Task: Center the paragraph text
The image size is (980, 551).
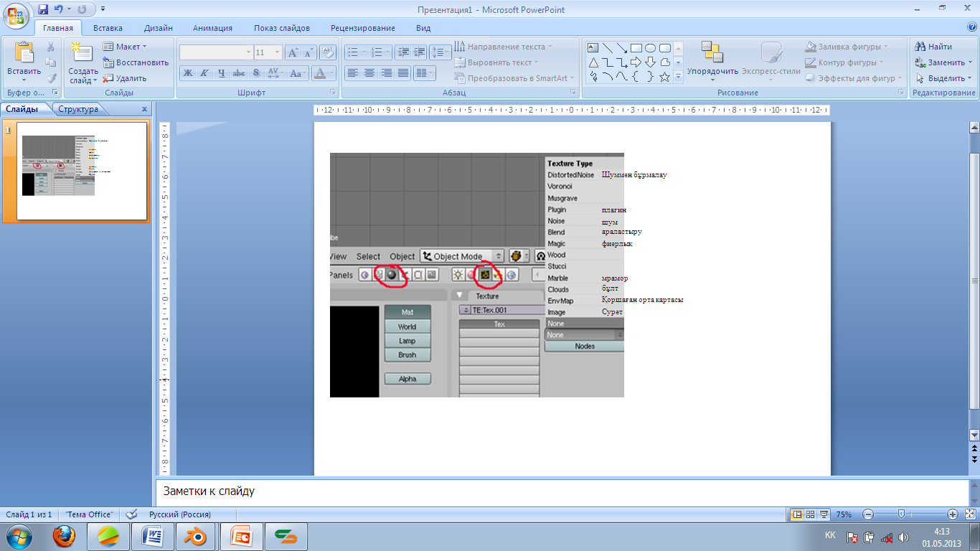Action: [x=369, y=73]
